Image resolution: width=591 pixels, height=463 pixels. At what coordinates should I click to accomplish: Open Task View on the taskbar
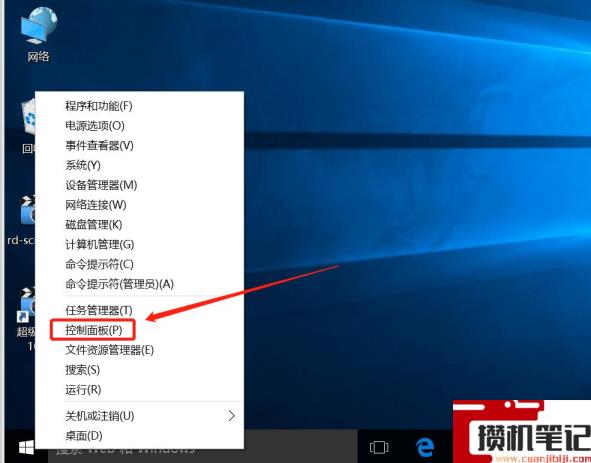pyautogui.click(x=379, y=448)
